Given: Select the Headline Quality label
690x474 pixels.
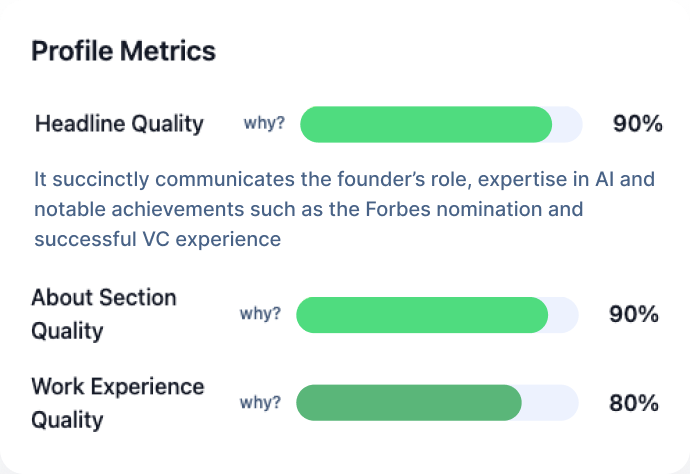Looking at the screenshot, I should click(x=119, y=124).
